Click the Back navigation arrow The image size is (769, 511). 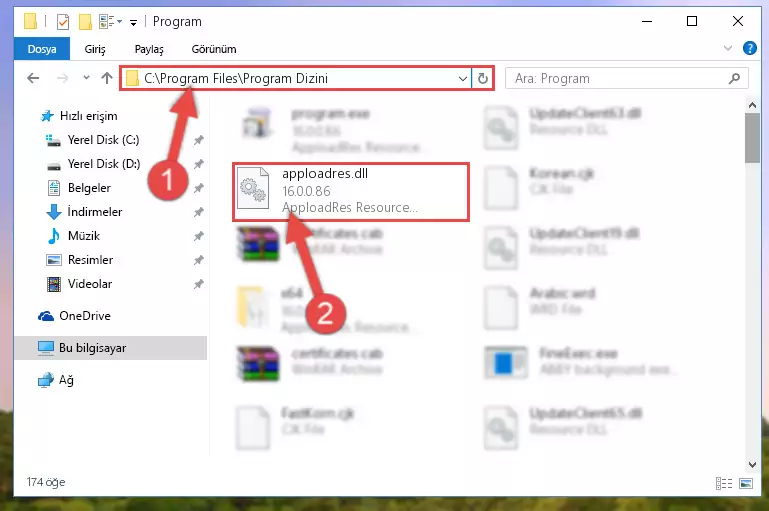point(33,78)
